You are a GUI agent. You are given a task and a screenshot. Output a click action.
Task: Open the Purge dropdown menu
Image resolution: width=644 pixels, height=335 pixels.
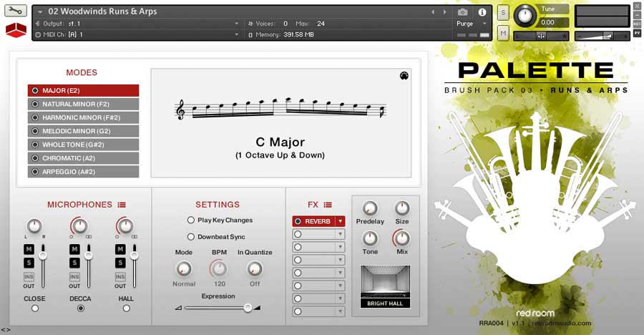coord(471,24)
